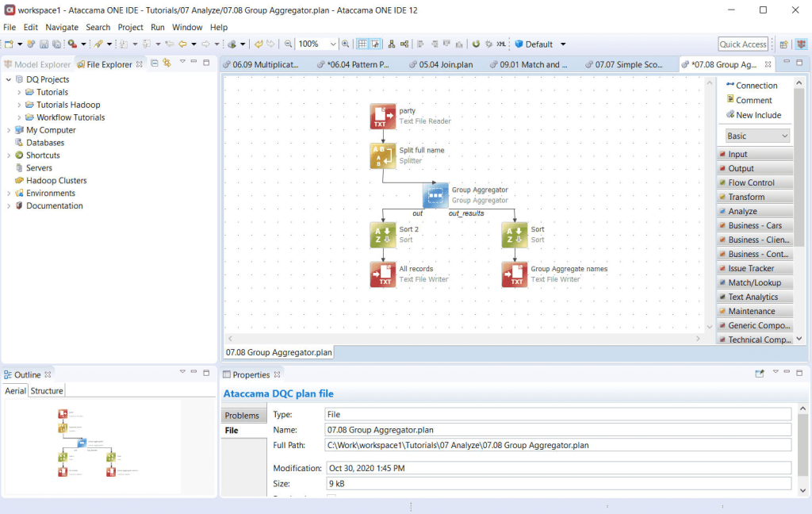Click the Quick Access button
Image resolution: width=812 pixels, height=514 pixels.
point(743,44)
